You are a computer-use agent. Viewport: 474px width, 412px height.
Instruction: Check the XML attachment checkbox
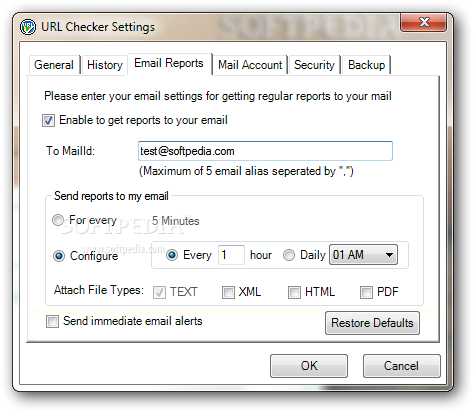click(228, 292)
